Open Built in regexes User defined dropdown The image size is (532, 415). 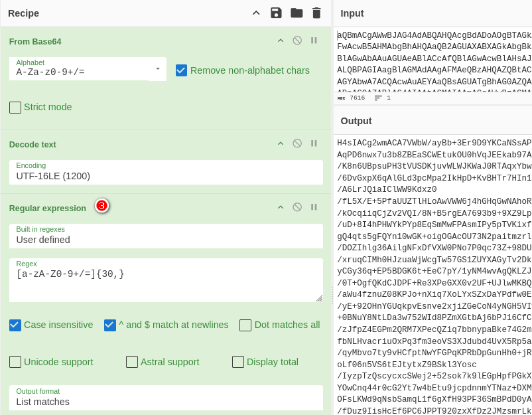coord(166,236)
